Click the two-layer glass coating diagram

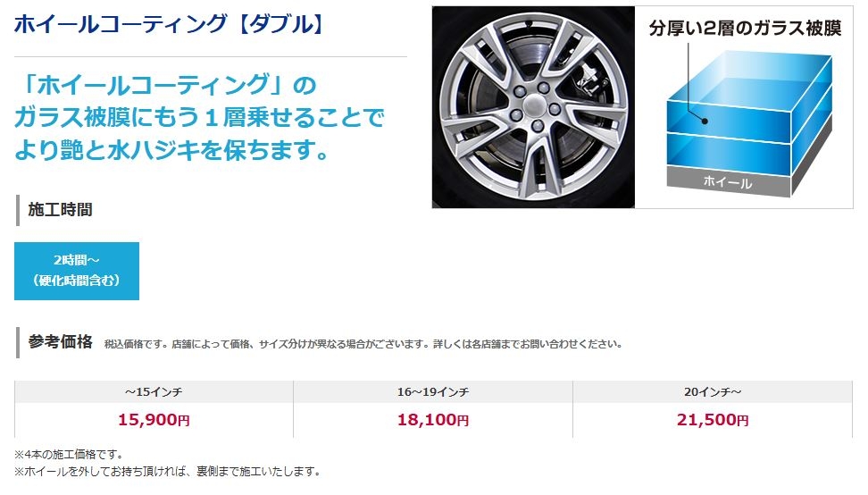[x=744, y=107]
